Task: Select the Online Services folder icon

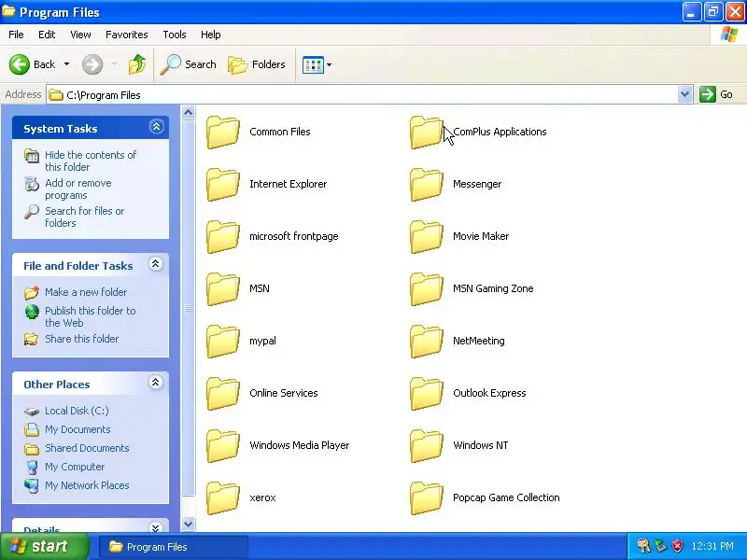Action: (222, 394)
